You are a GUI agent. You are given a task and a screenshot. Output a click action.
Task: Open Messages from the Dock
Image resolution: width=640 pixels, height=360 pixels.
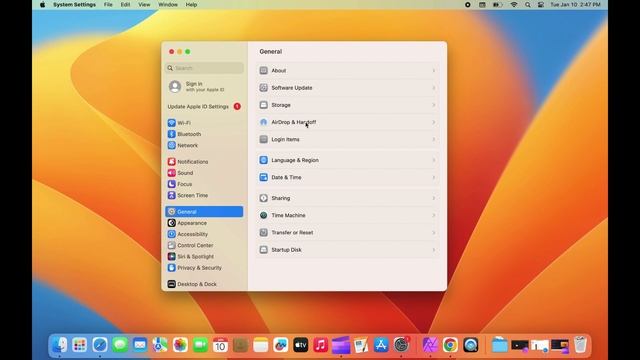120,345
